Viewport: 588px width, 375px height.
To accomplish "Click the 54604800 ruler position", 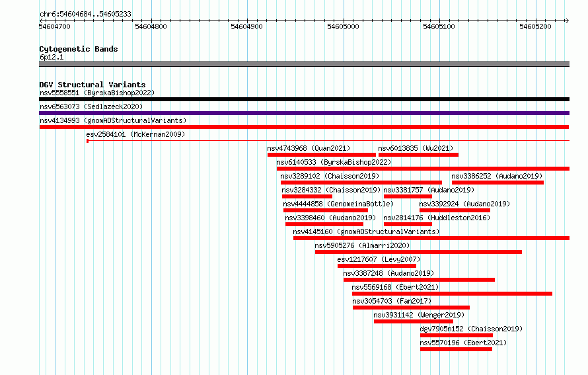I will pyautogui.click(x=151, y=26).
